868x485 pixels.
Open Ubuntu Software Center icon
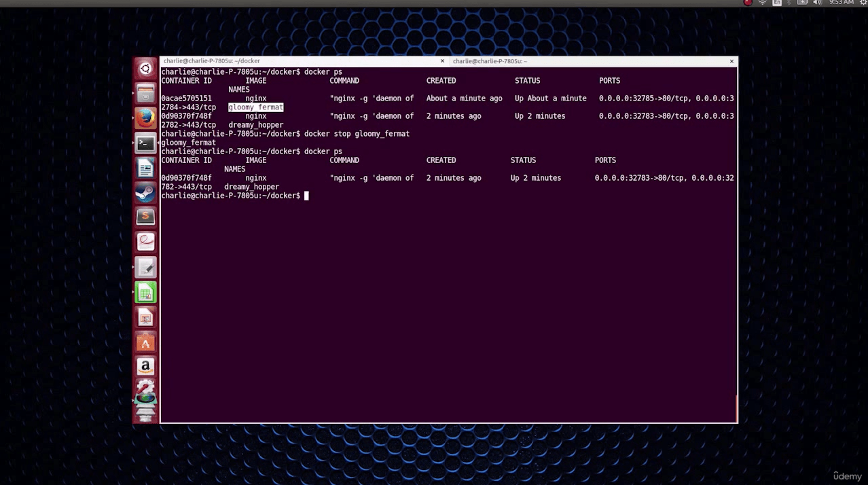(x=145, y=342)
